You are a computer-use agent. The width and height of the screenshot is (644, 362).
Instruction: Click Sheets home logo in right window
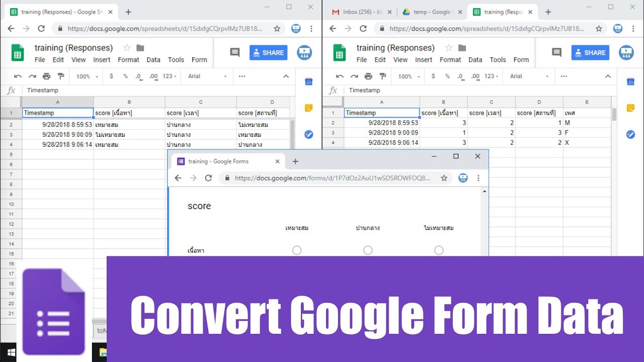340,53
